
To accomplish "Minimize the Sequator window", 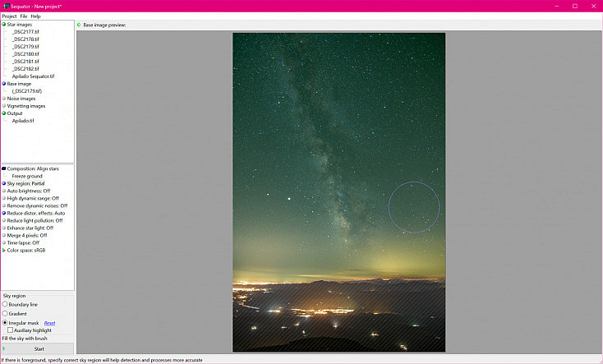I will 556,6.
